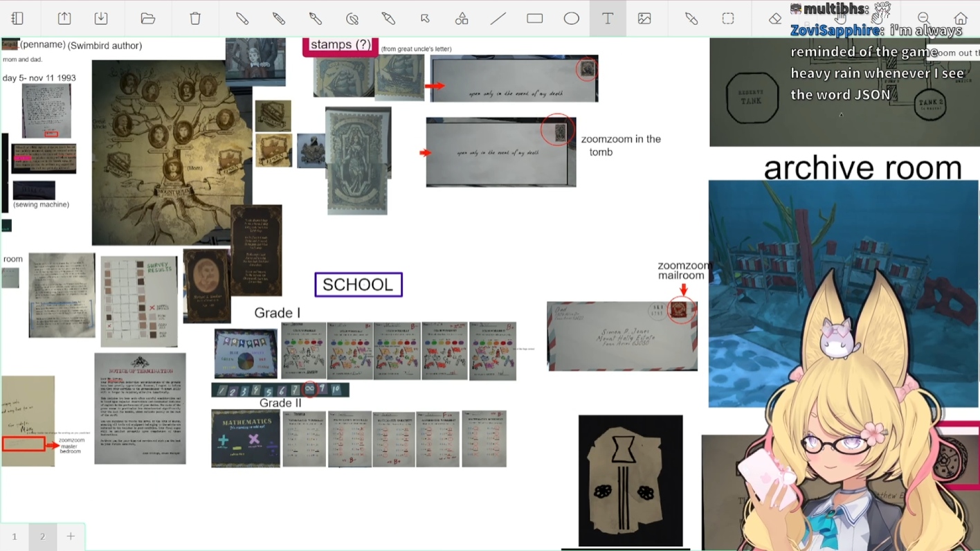This screenshot has width=980, height=551.
Task: Select the spiral-shaped pen tool
Action: (x=352, y=19)
